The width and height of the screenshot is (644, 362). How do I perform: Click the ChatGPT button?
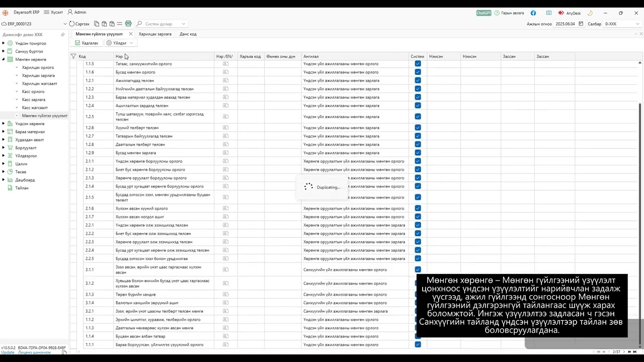[x=484, y=13]
